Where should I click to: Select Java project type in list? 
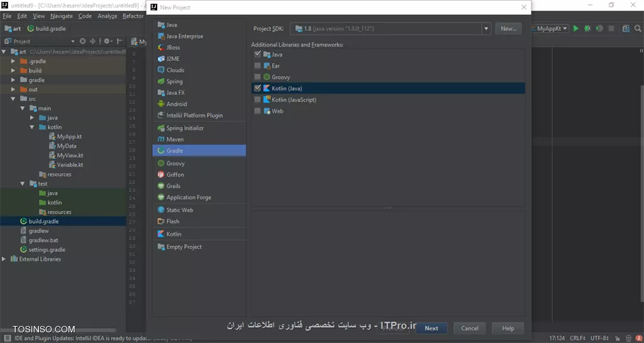pos(199,25)
